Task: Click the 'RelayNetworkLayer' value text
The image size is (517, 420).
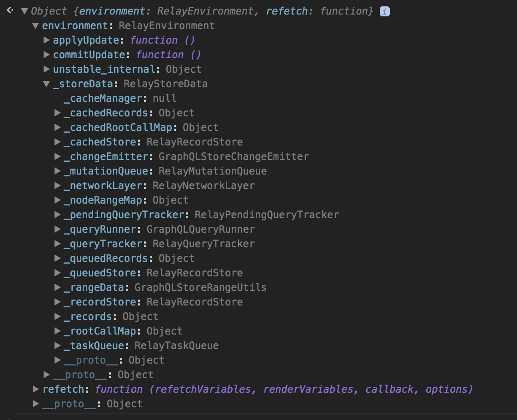Action: pos(204,185)
